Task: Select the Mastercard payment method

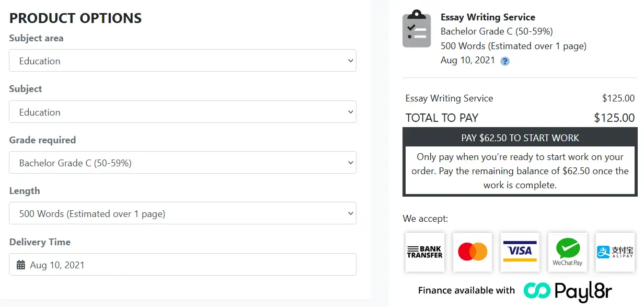Action: click(x=472, y=253)
